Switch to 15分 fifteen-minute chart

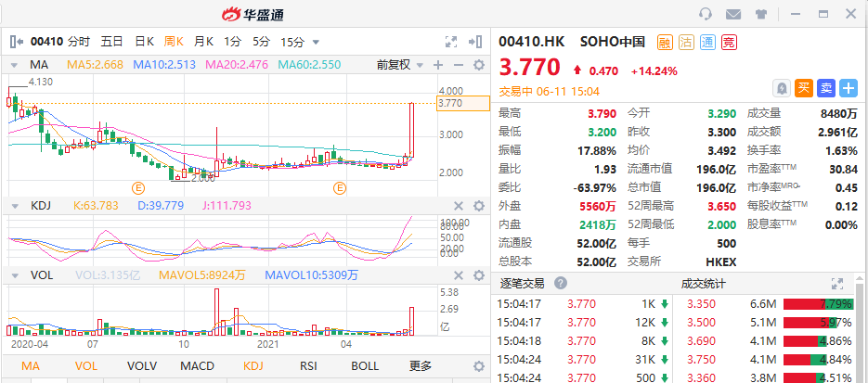292,42
